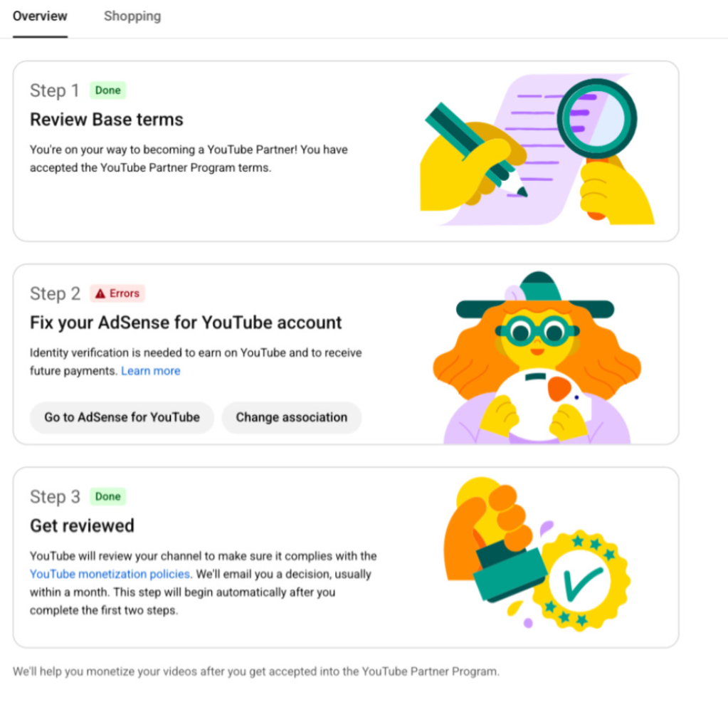Viewport: 728px width, 722px height.
Task: Click the Change association button
Action: (292, 417)
